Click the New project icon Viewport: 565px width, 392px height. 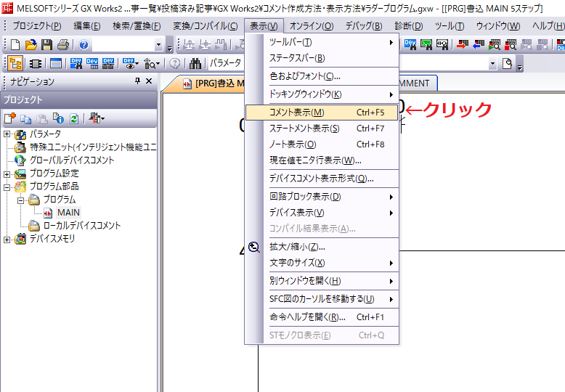point(15,45)
